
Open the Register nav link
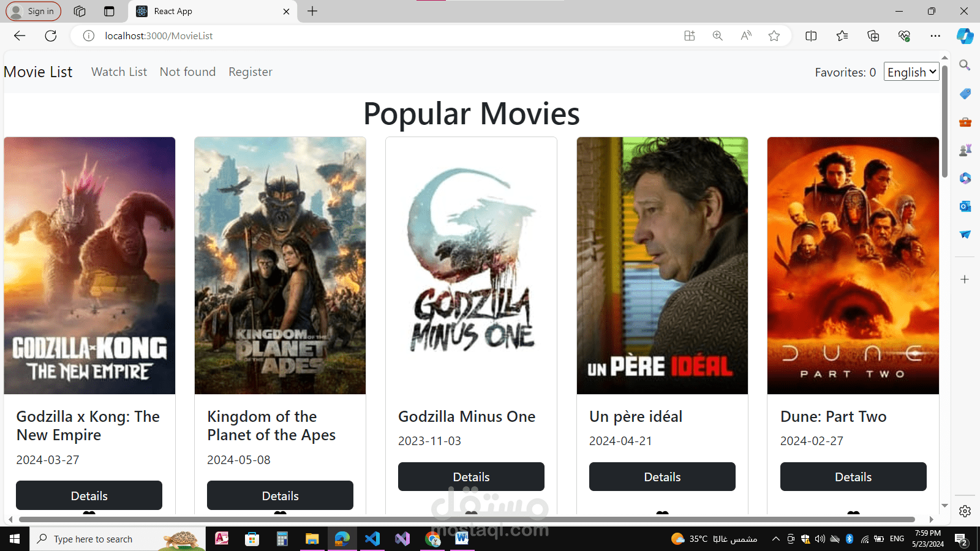point(251,72)
